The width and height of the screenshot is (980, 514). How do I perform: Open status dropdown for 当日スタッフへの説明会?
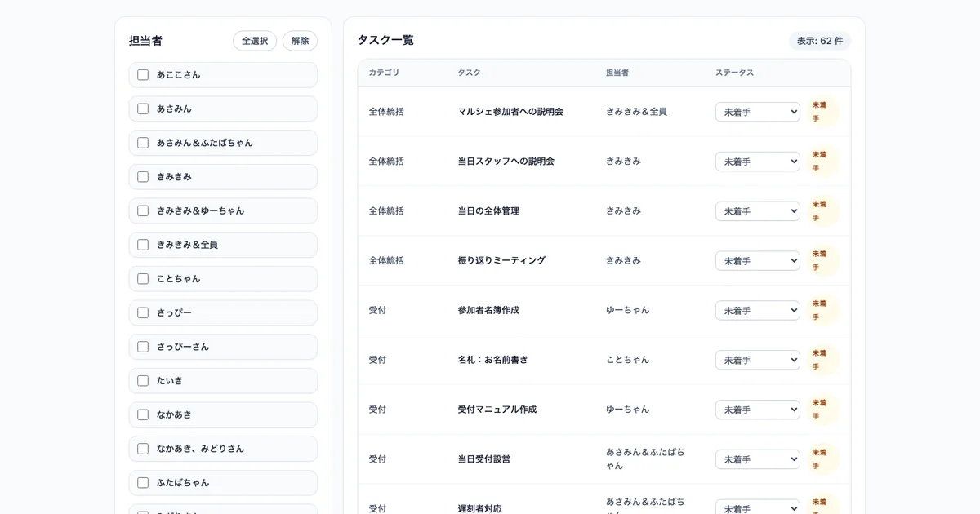coord(757,161)
